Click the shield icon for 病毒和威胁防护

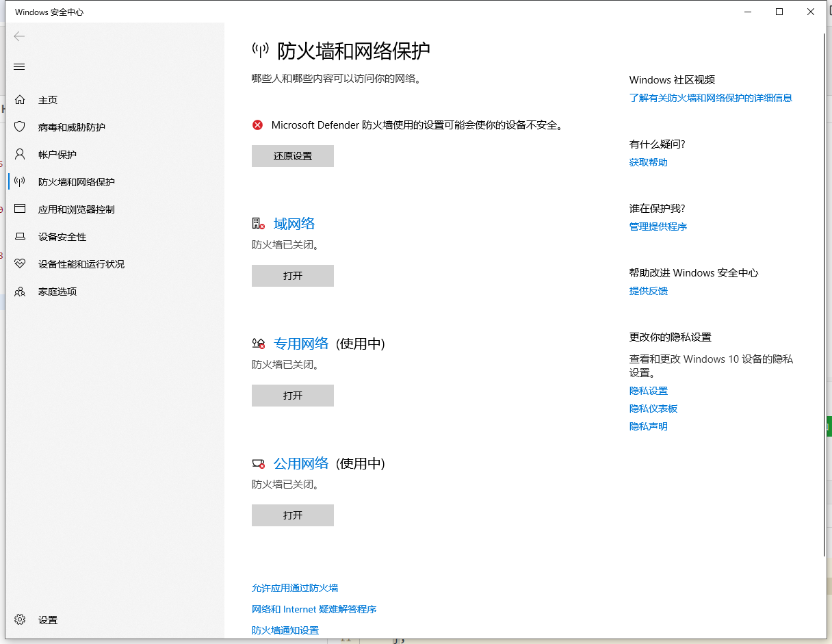pos(20,127)
